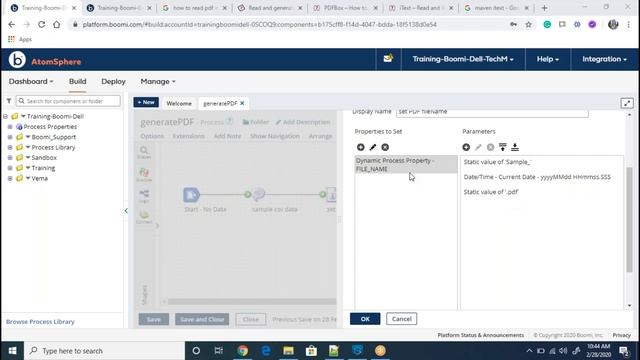This screenshot has width=640, height=360.
Task: Open the notifications mail icon
Action: pos(388,59)
